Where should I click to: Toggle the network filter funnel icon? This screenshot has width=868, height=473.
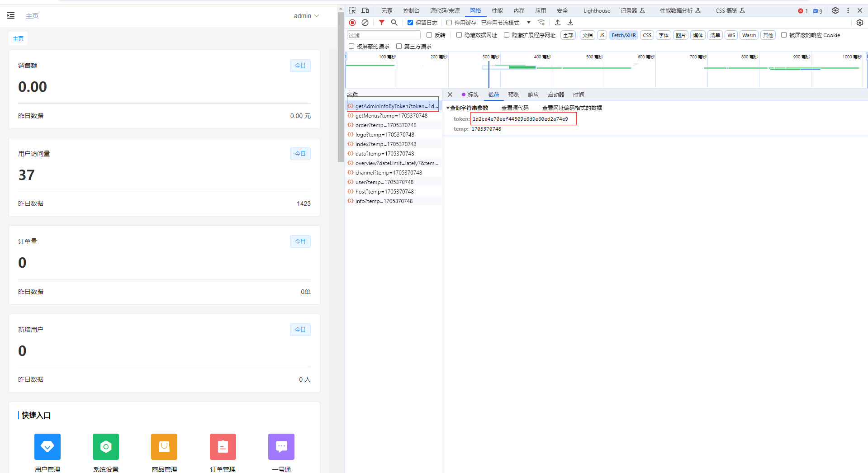(x=382, y=23)
